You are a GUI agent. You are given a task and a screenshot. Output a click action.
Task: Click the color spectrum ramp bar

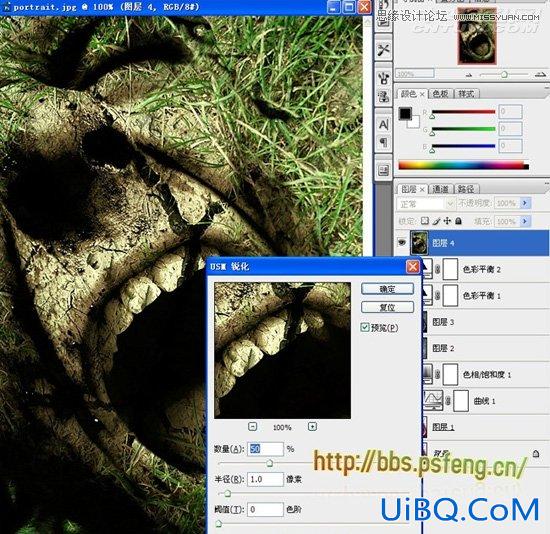[x=463, y=165]
